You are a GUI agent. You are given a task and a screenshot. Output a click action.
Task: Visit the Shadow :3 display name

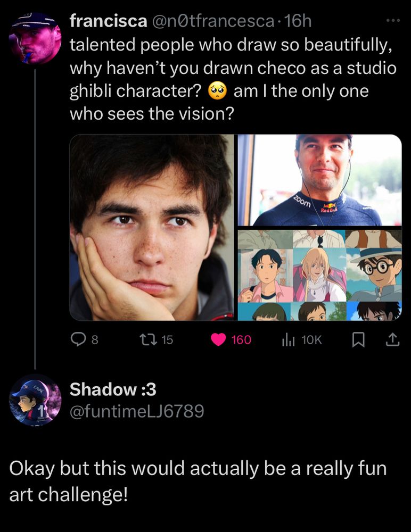[x=113, y=389]
